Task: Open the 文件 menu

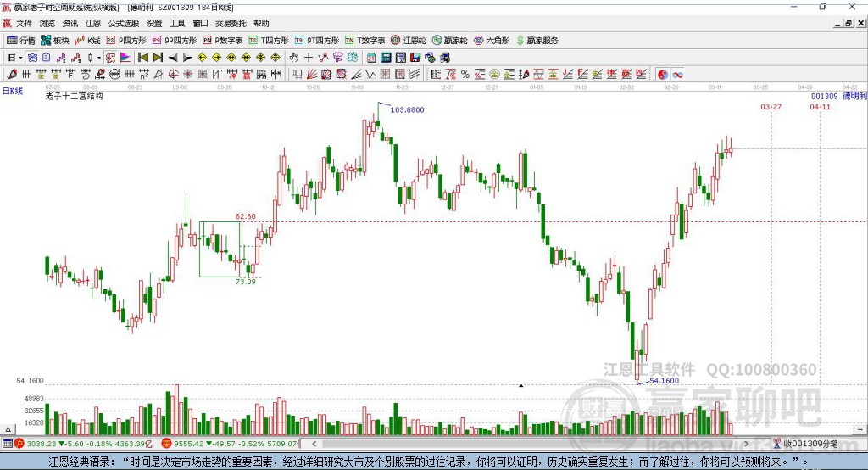Action: [24, 23]
